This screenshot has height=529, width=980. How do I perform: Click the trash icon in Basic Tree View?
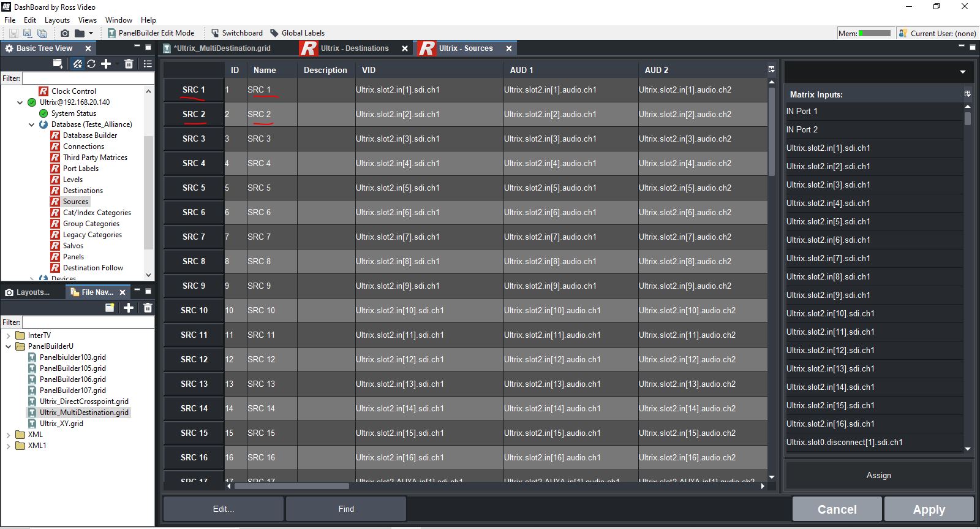129,63
